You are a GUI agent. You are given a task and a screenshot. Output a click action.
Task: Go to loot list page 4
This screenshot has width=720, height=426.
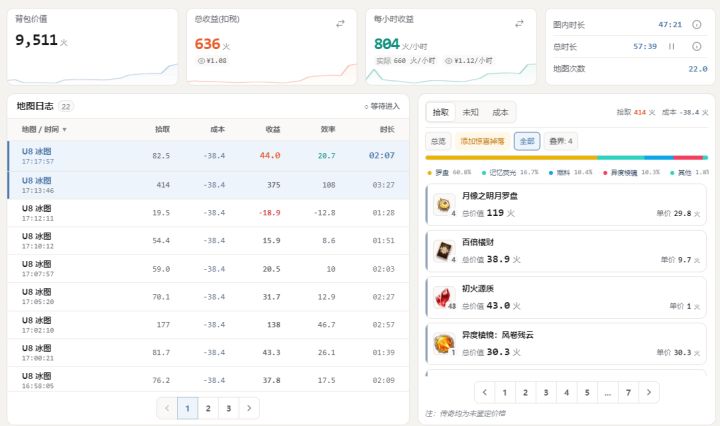point(567,392)
